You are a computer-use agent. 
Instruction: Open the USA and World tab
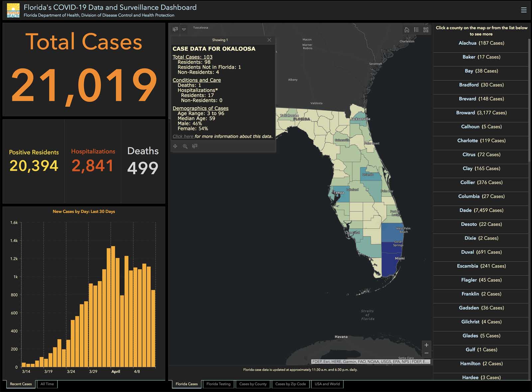(327, 384)
